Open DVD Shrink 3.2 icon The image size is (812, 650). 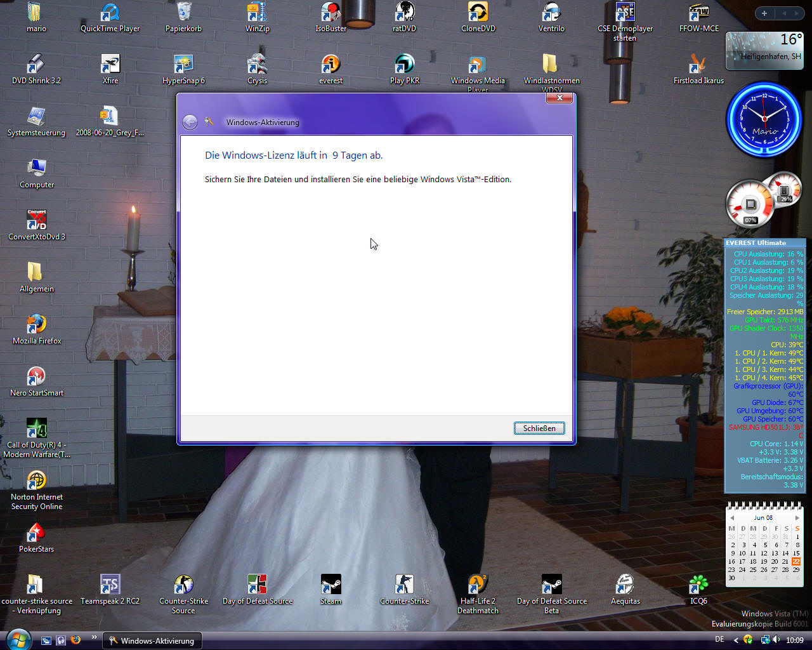pos(36,69)
